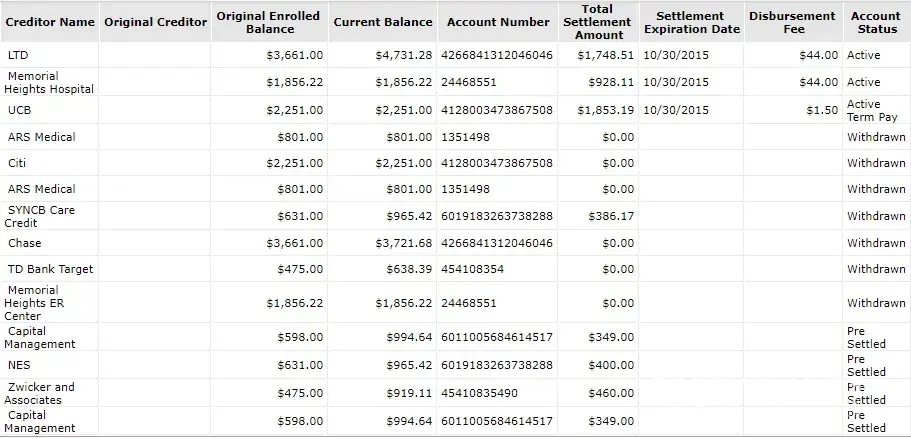Sort by the Creditor Name column header
Screen dimensions: 911x439
pyautogui.click(x=50, y=22)
